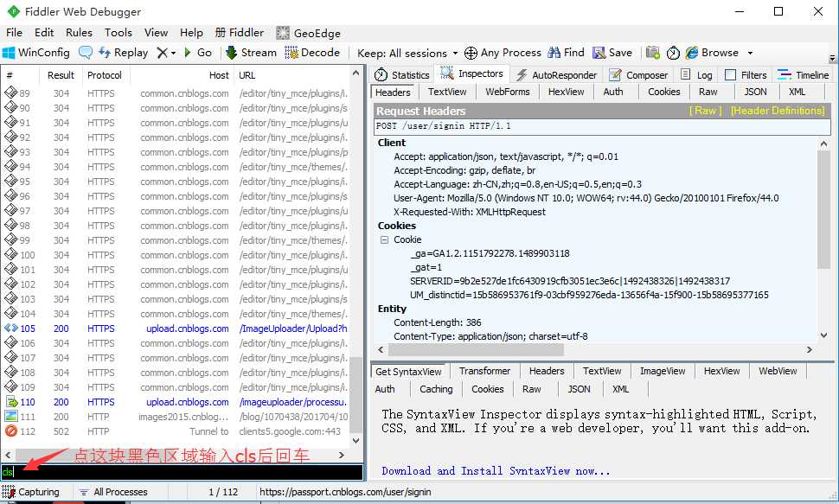Screen dimensions: 839x504
Task: Open the Remove dropdown arrow beside X
Action: [x=173, y=53]
